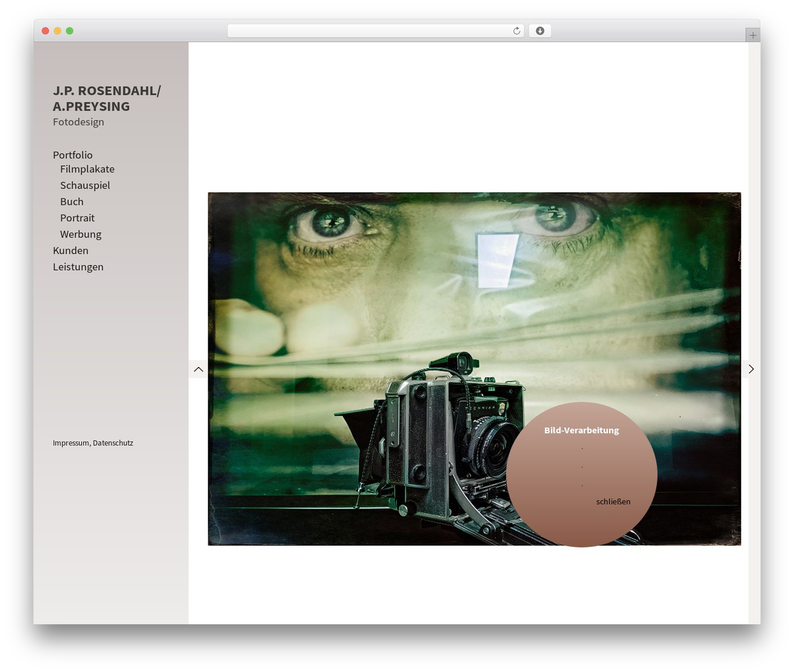
Task: Open the J.P. Rosendahl/A.Preysing homepage title
Action: coord(107,99)
